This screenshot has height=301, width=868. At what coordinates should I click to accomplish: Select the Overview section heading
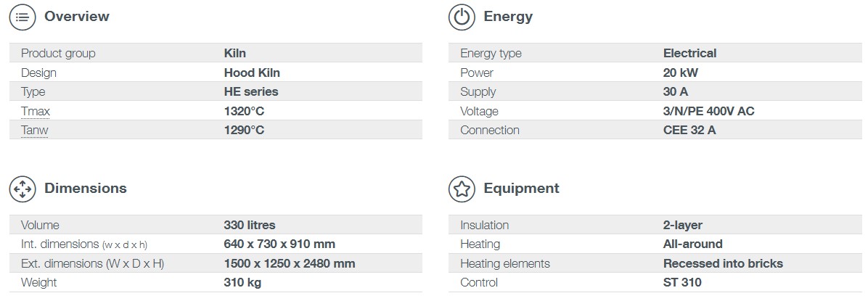point(77,17)
